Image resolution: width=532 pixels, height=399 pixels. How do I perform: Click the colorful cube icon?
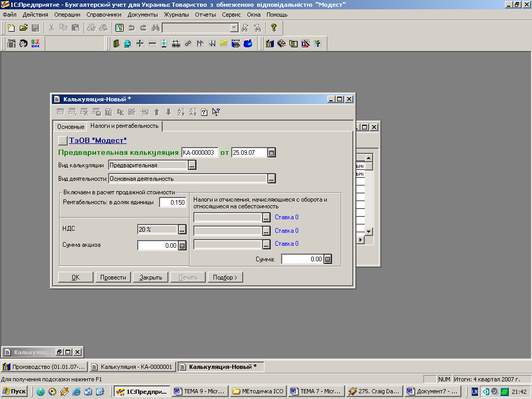tap(282, 44)
